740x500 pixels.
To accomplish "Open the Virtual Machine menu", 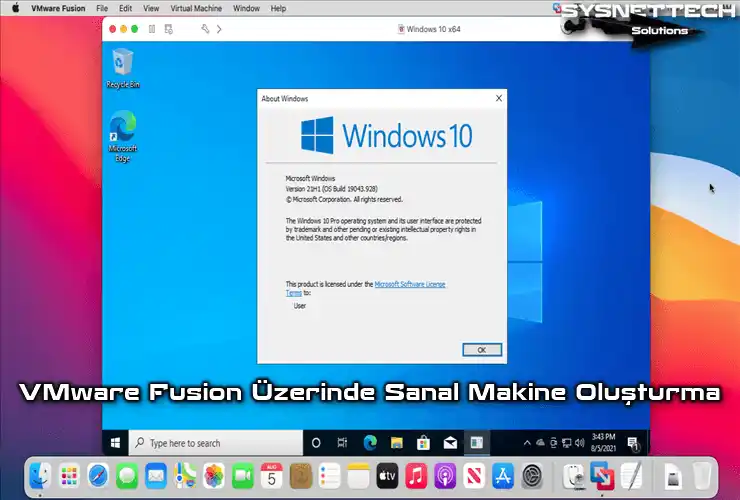I will pos(196,8).
